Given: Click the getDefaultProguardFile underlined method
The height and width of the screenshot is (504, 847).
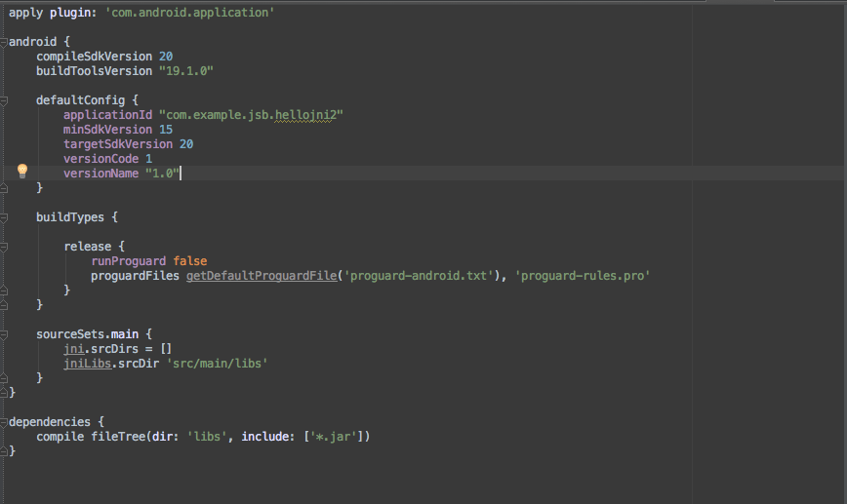Looking at the screenshot, I should coord(262,276).
